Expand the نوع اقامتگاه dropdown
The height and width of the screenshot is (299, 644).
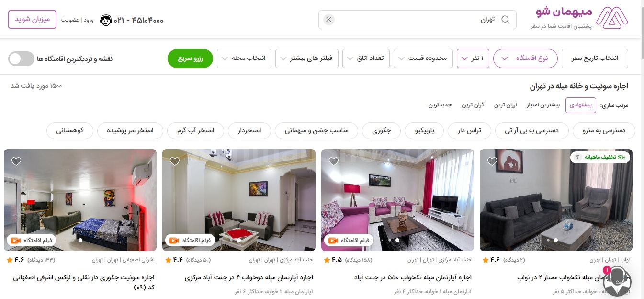click(525, 58)
